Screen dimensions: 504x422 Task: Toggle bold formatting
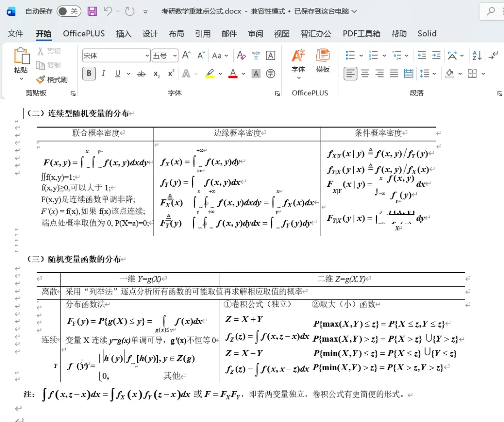[89, 74]
